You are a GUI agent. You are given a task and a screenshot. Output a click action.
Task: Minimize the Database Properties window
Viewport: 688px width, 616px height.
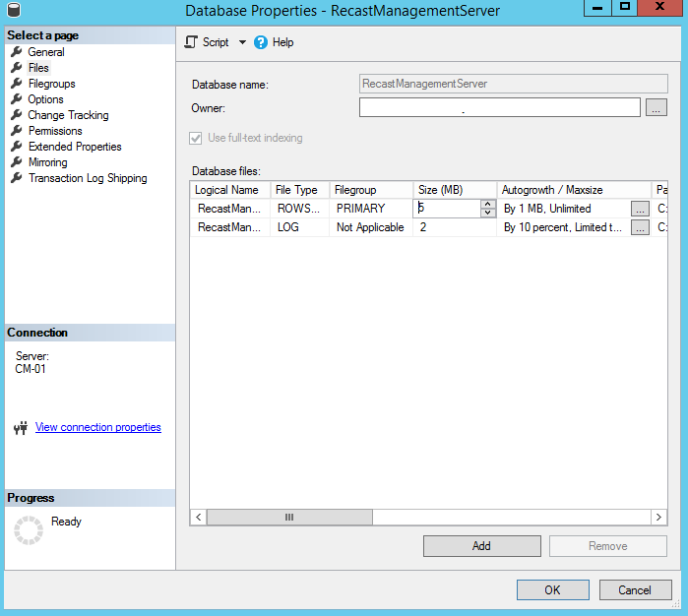click(597, 7)
